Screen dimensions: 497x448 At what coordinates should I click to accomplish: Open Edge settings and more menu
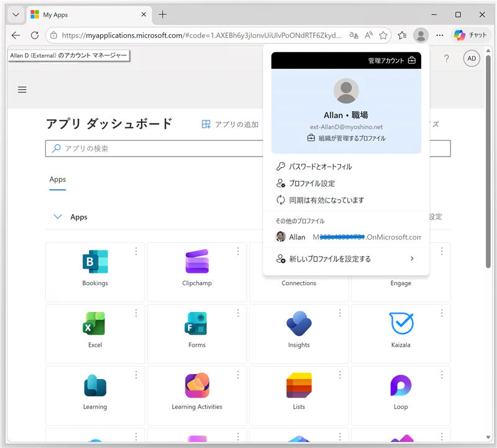pos(440,35)
